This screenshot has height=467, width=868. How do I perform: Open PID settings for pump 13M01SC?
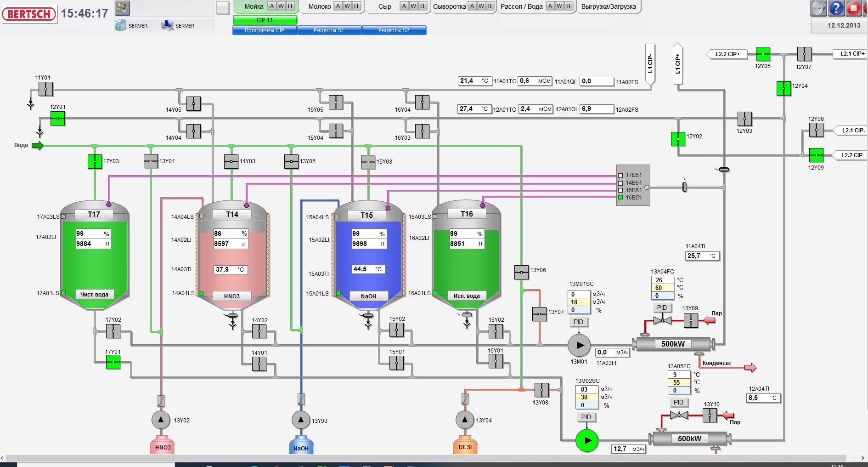(x=578, y=322)
